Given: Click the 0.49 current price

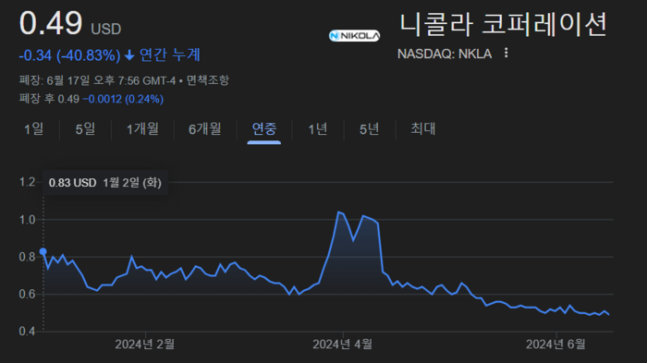Looking at the screenshot, I should pos(51,23).
